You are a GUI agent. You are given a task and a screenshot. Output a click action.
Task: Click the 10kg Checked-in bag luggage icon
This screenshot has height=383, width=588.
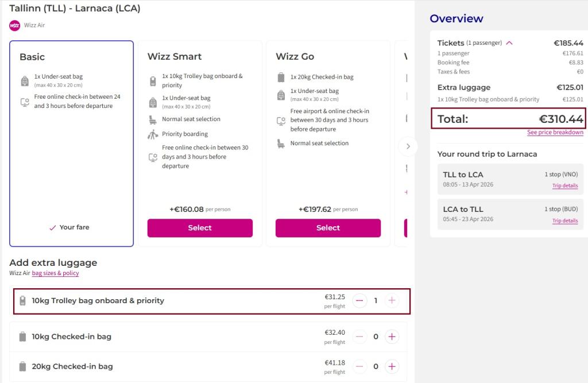(x=23, y=337)
